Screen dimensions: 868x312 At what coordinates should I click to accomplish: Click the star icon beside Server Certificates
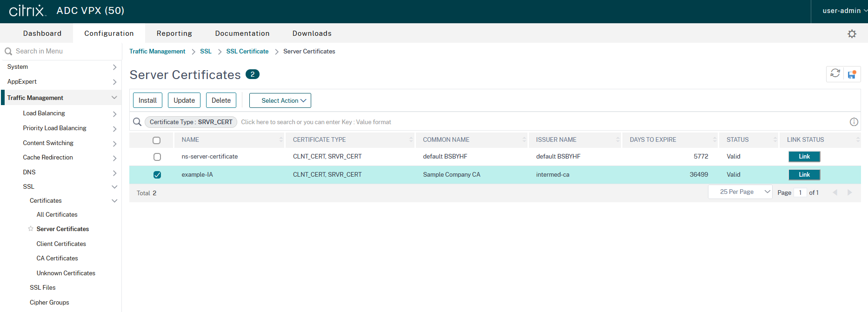pos(31,229)
